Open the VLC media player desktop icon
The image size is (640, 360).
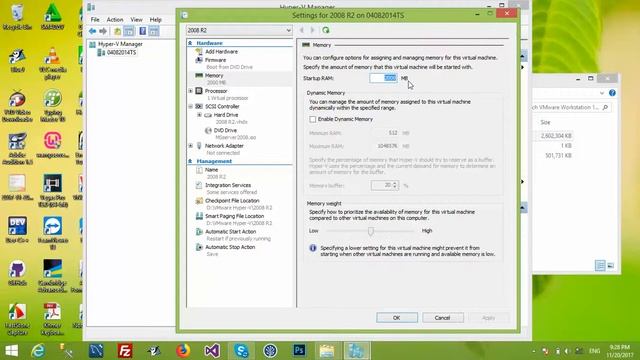[52, 63]
